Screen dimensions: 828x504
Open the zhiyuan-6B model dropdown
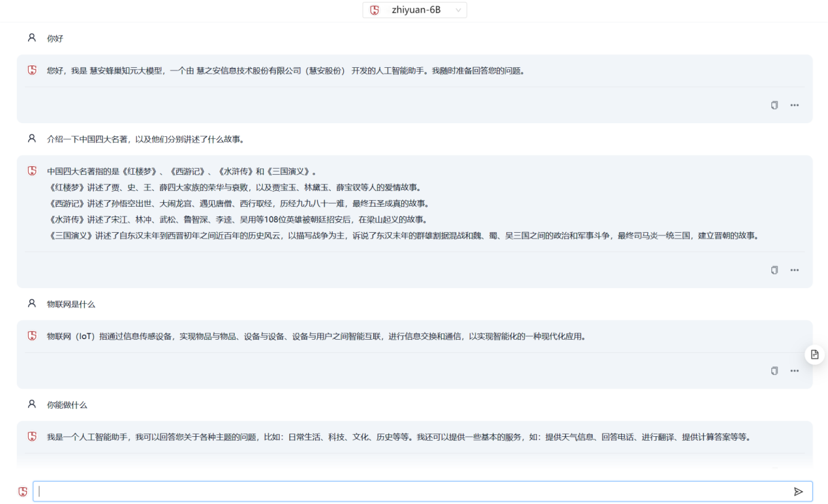415,10
